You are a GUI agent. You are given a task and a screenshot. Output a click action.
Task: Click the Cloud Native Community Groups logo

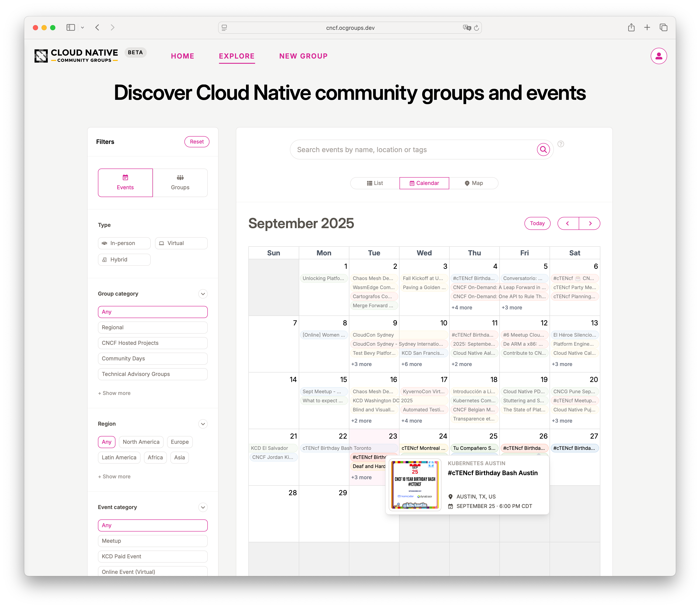[x=76, y=56]
